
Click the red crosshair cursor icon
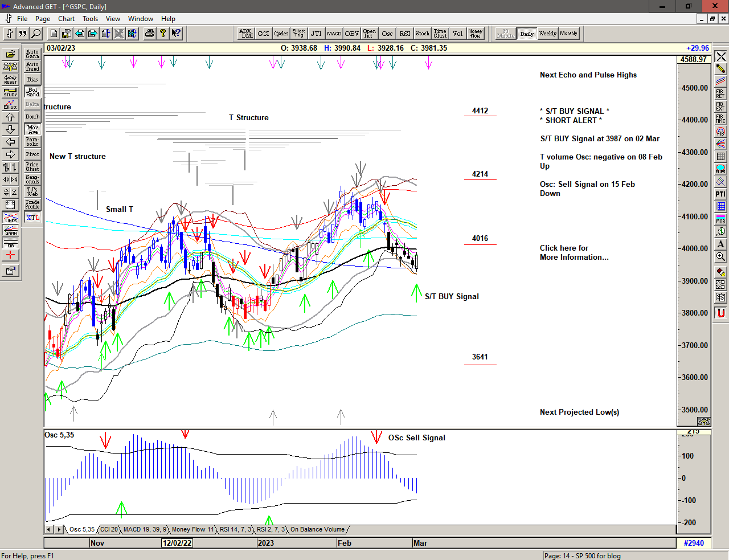click(10, 255)
